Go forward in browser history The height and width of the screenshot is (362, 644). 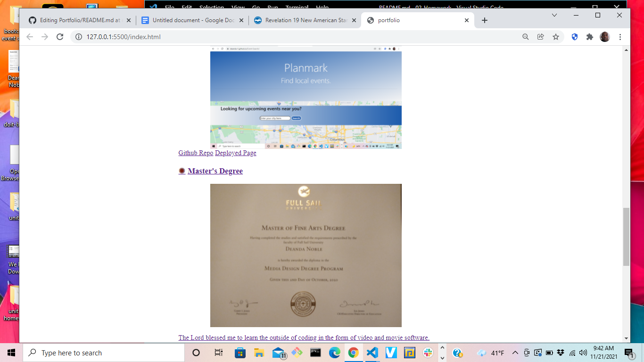[45, 37]
